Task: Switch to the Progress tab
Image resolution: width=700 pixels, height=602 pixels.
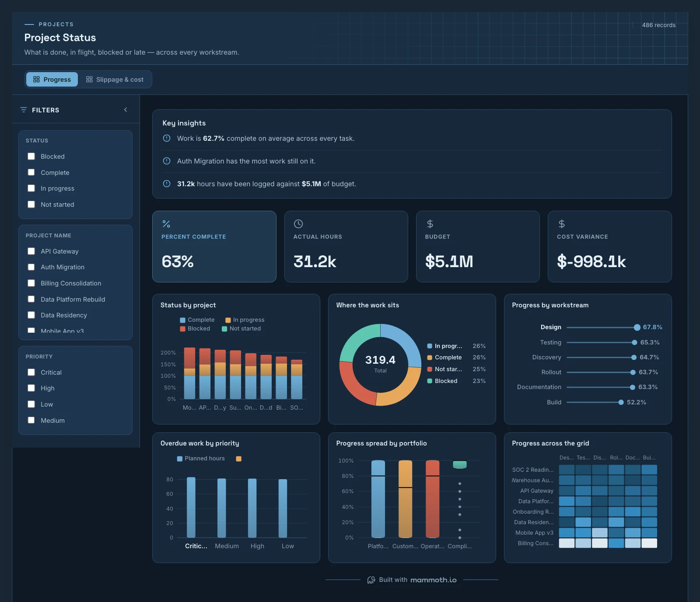Action: [52, 79]
